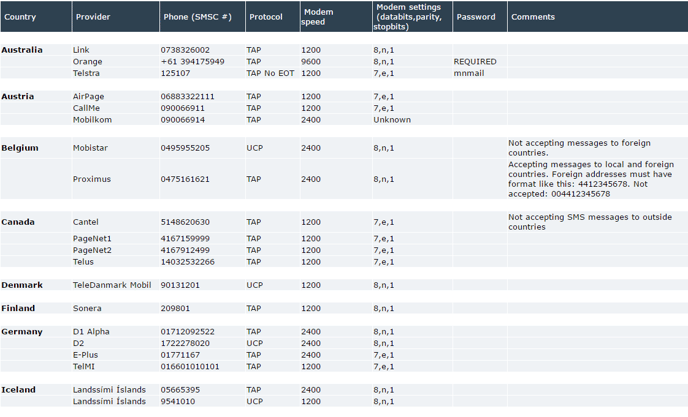Click the Provider column header
Viewport: 688px width, 417px height.
[x=92, y=17]
